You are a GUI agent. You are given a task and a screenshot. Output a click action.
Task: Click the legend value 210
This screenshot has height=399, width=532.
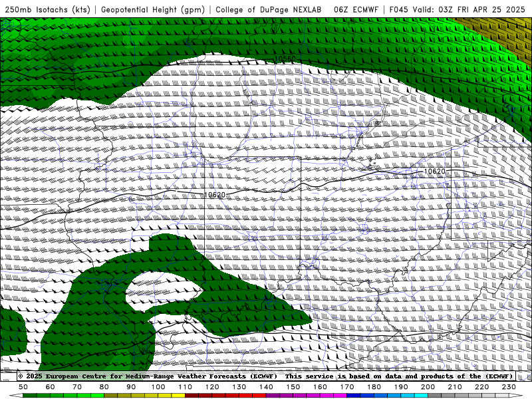[455, 387]
